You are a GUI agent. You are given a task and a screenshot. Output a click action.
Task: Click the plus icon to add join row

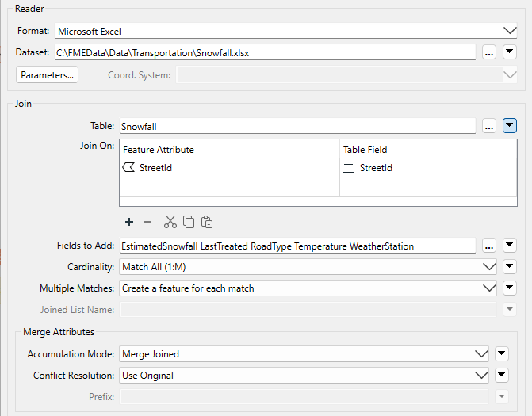(129, 222)
